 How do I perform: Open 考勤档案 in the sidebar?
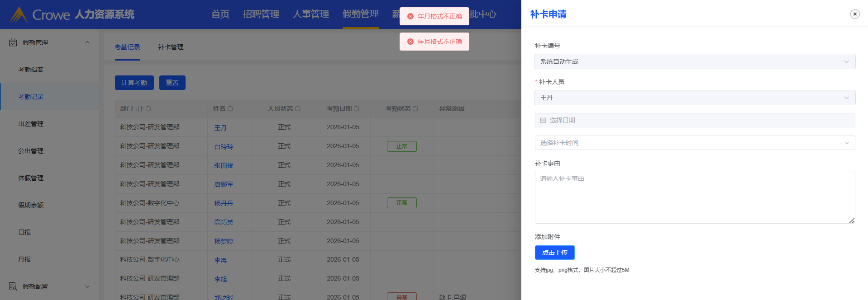pyautogui.click(x=31, y=70)
